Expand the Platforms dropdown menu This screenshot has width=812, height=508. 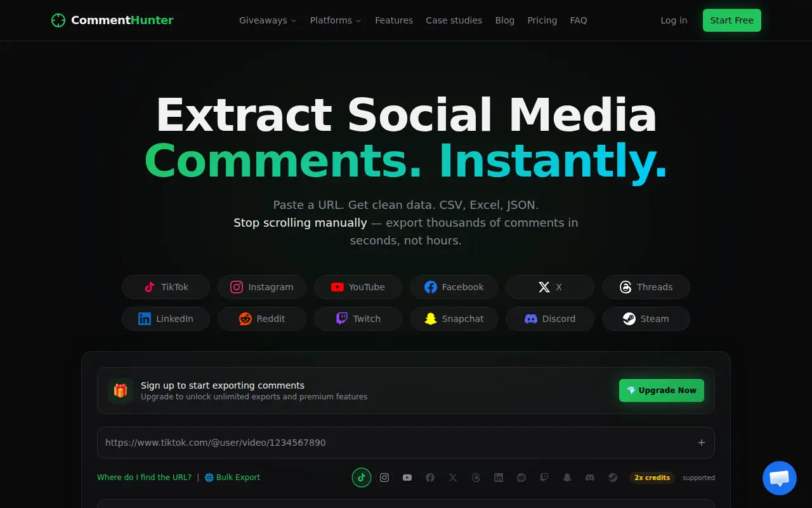336,20
